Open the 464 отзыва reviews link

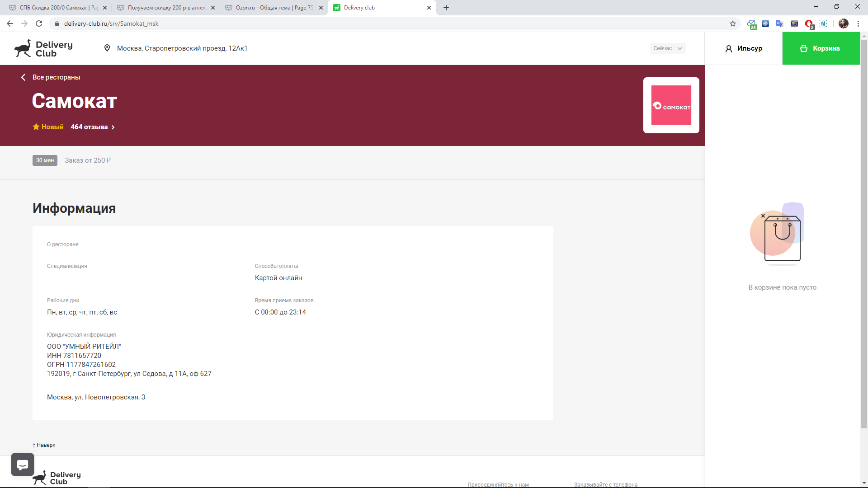[93, 127]
